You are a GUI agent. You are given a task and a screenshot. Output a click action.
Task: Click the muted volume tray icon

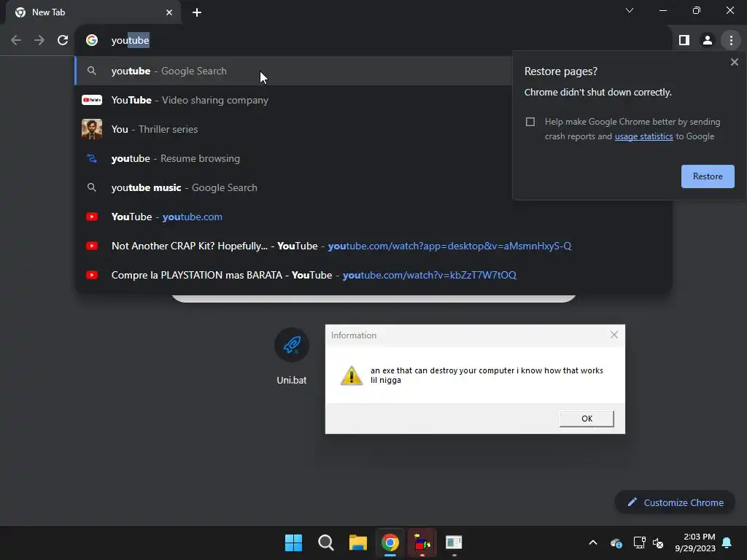(x=658, y=542)
